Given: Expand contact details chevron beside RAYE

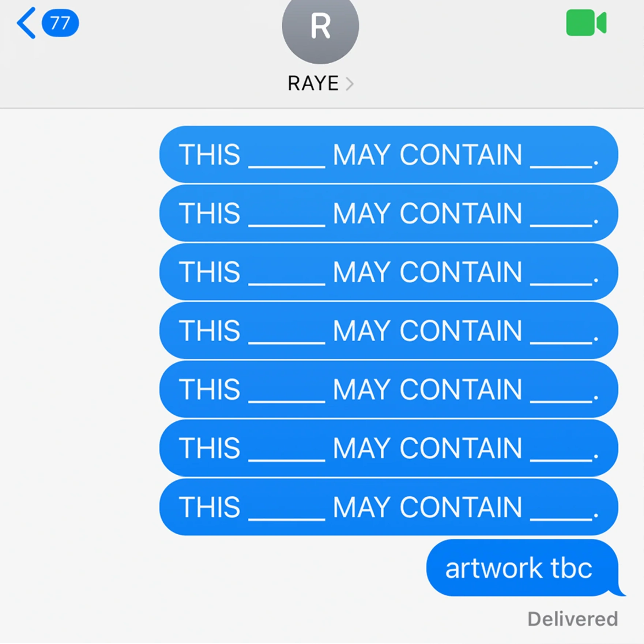Looking at the screenshot, I should [x=350, y=84].
